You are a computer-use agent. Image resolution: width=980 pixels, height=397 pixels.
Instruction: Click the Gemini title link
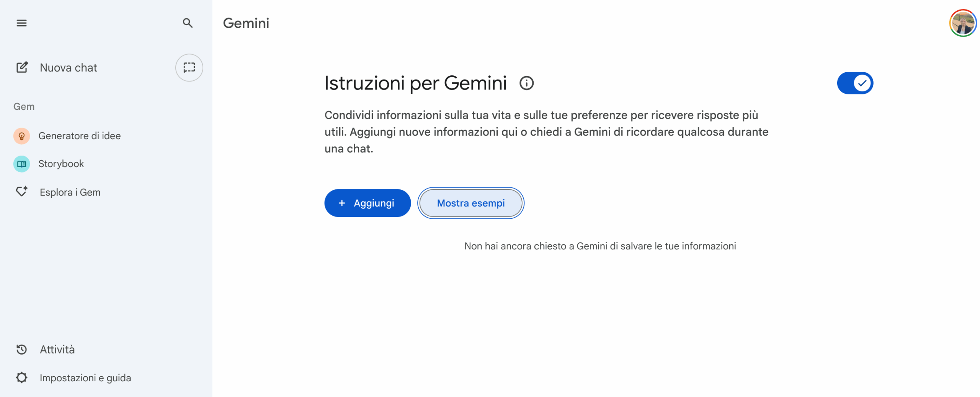coord(246,23)
